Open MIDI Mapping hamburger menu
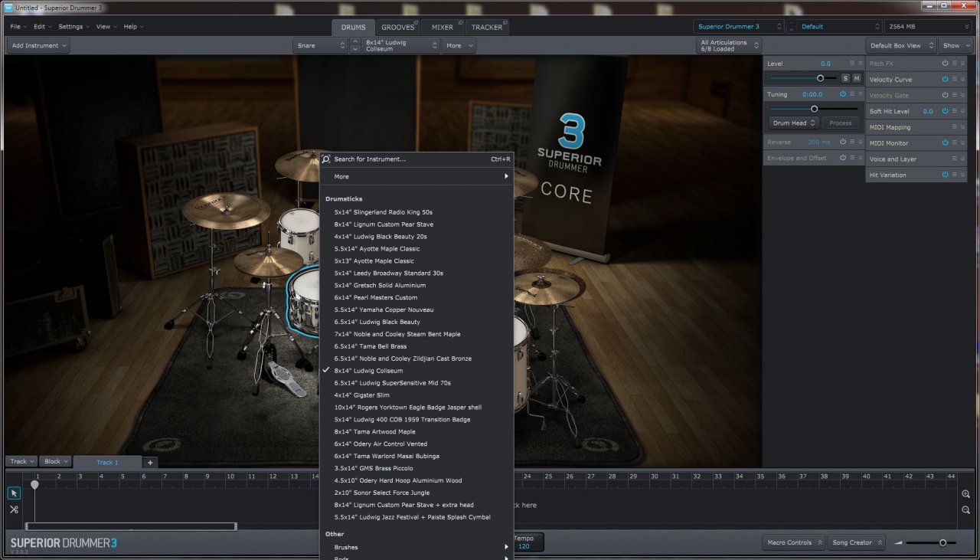Screen dimensions: 980x560 (x=955, y=127)
